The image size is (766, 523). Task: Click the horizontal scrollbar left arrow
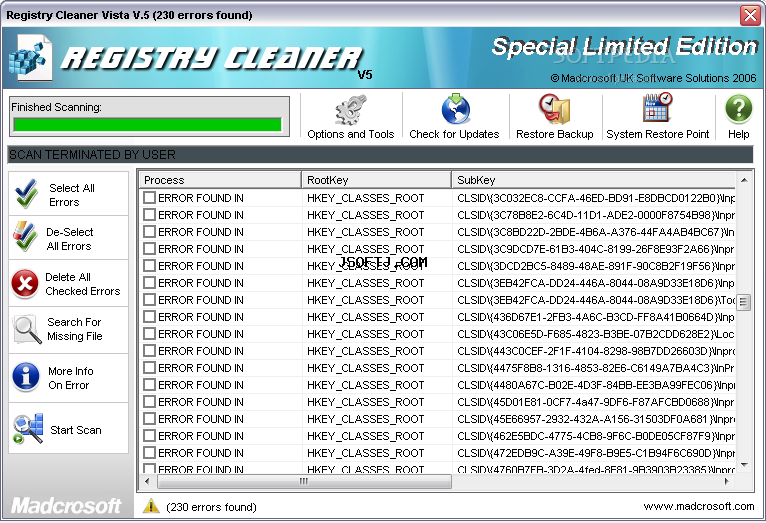coord(148,481)
